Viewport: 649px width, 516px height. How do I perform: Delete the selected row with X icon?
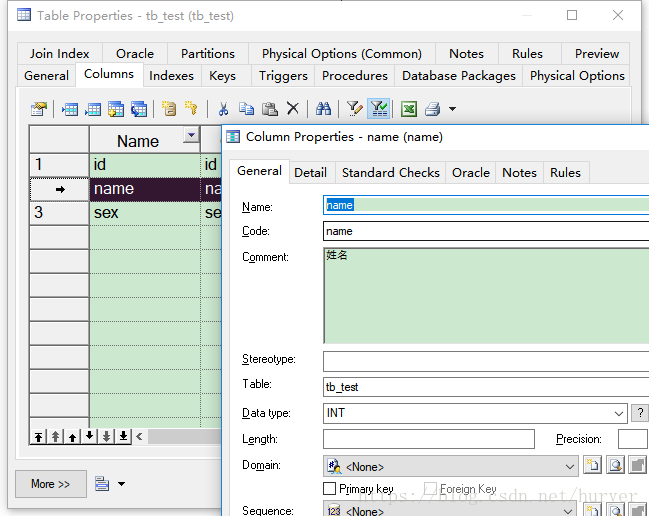pyautogui.click(x=293, y=109)
